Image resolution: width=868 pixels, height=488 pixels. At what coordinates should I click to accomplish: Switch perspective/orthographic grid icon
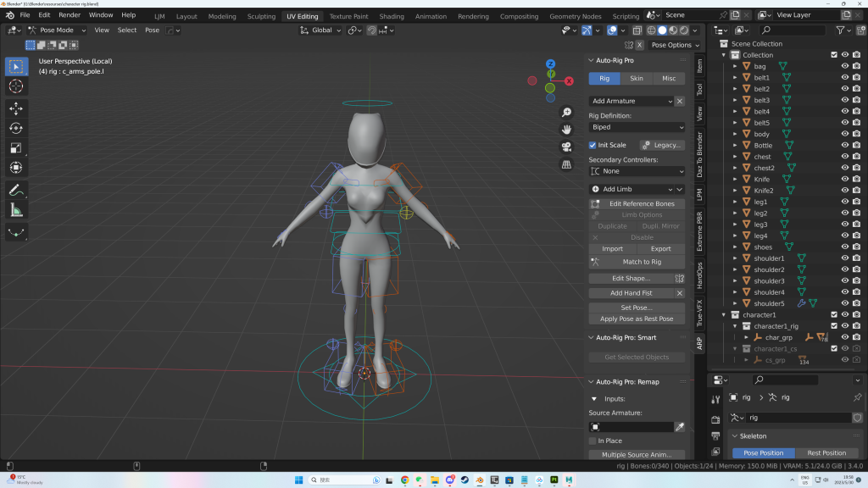tap(566, 164)
